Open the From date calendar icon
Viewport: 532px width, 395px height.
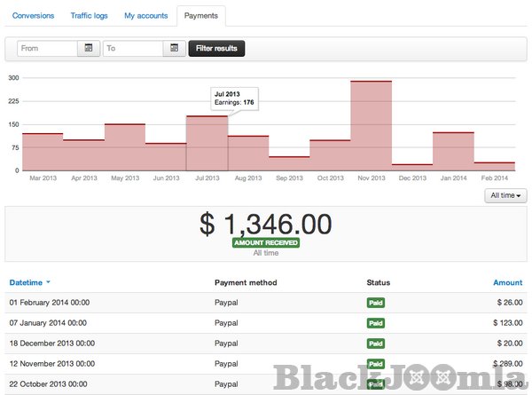[88, 48]
